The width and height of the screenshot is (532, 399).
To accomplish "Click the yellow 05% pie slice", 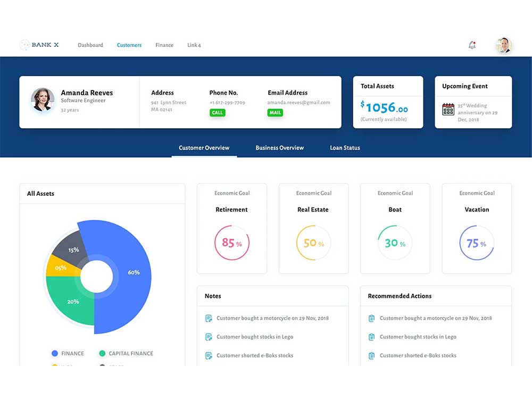I will point(62,267).
